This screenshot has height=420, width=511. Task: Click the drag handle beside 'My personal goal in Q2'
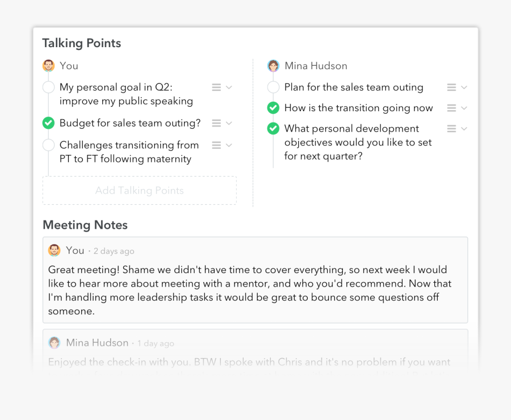(x=216, y=87)
